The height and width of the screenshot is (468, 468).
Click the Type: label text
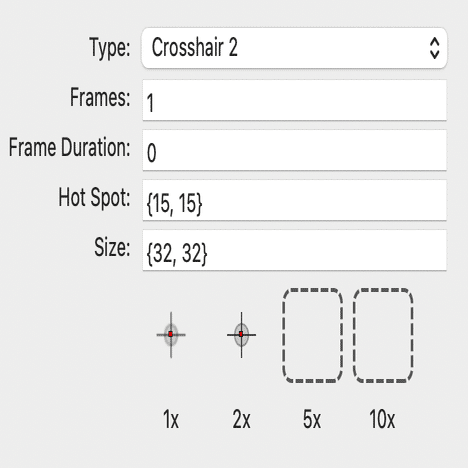[x=110, y=48]
